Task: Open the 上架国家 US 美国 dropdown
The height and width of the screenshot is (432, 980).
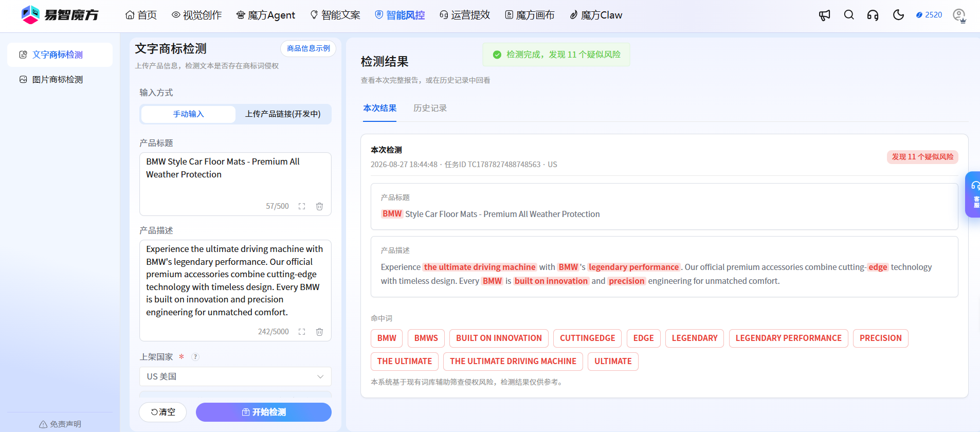Action: tap(235, 376)
